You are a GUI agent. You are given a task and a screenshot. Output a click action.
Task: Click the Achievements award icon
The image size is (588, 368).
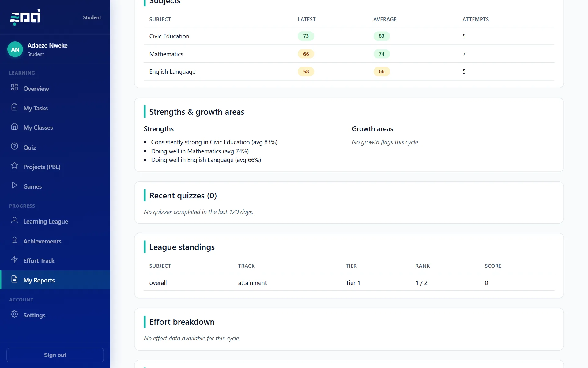click(x=14, y=240)
